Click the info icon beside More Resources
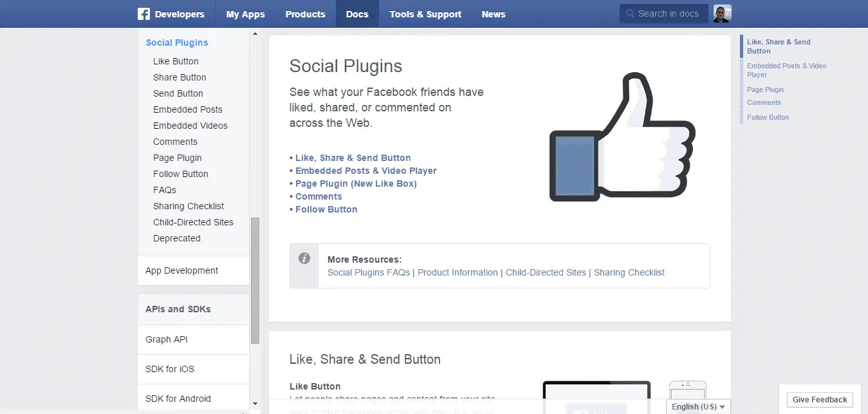Image resolution: width=868 pixels, height=414 pixels. (x=304, y=258)
